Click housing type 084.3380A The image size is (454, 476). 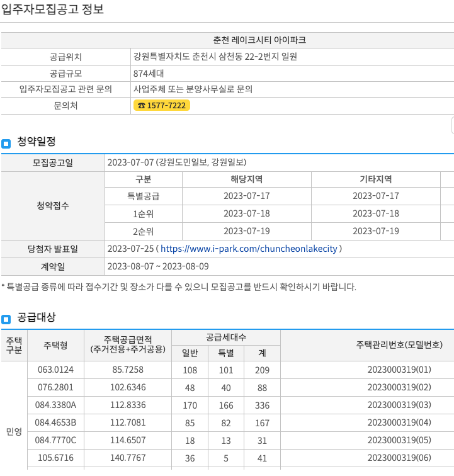click(x=55, y=405)
